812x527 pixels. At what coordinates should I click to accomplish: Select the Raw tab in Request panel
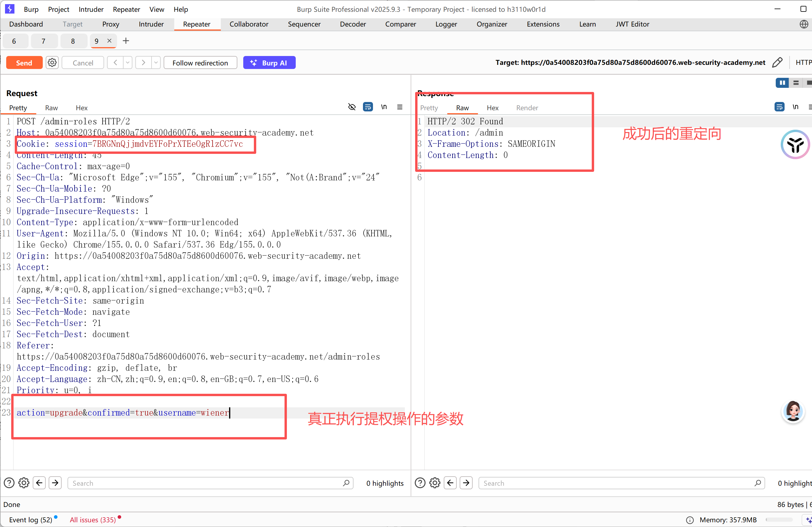tap(52, 108)
